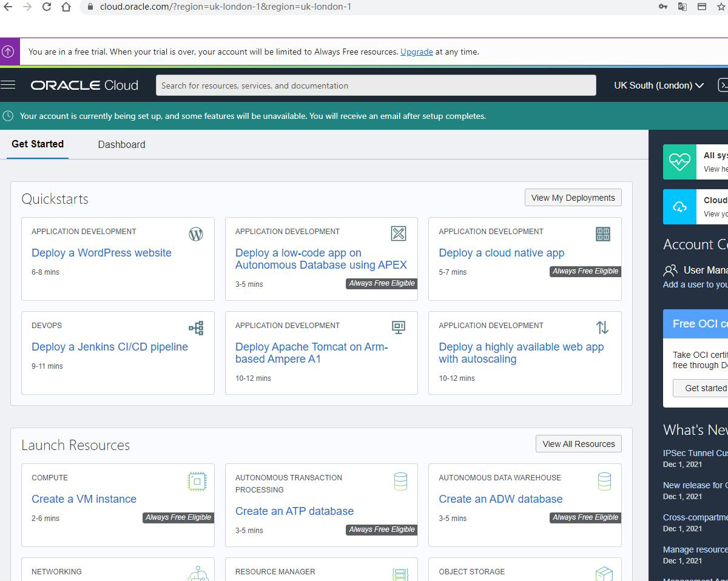
Task: Click the browser side panel icon
Action: point(702,7)
